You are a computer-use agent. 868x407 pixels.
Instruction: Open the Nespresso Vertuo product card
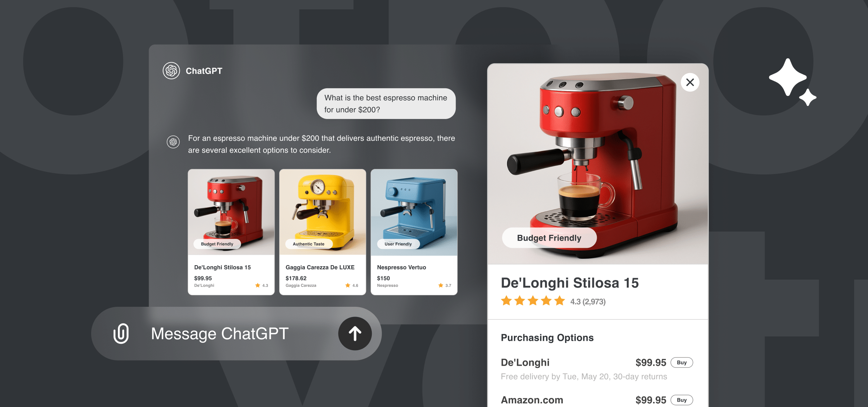[414, 232]
